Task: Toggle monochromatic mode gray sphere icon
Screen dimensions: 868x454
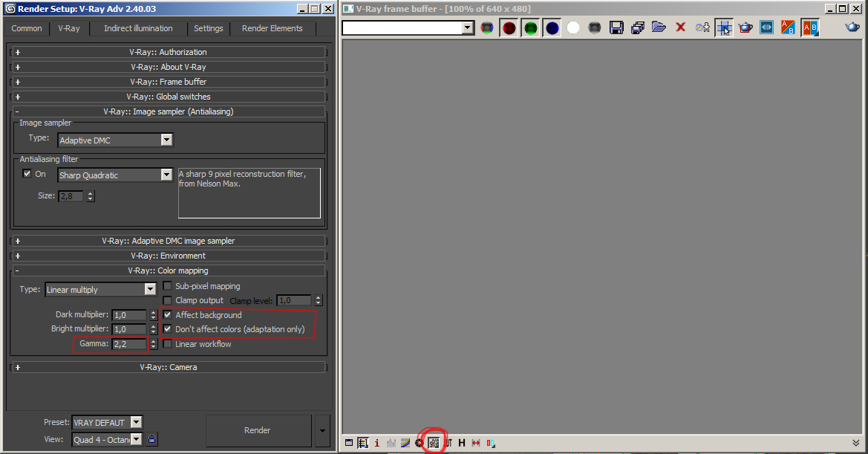Action: (x=595, y=27)
